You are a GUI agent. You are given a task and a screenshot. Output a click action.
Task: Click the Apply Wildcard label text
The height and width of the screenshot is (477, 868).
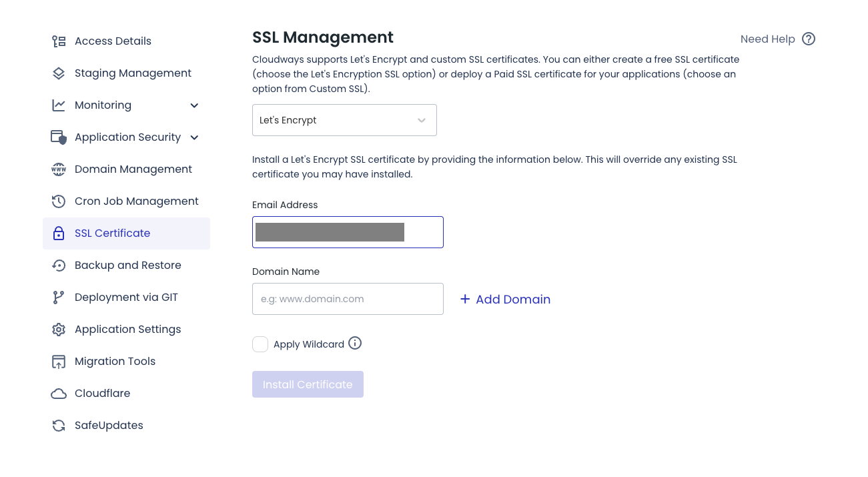click(309, 344)
